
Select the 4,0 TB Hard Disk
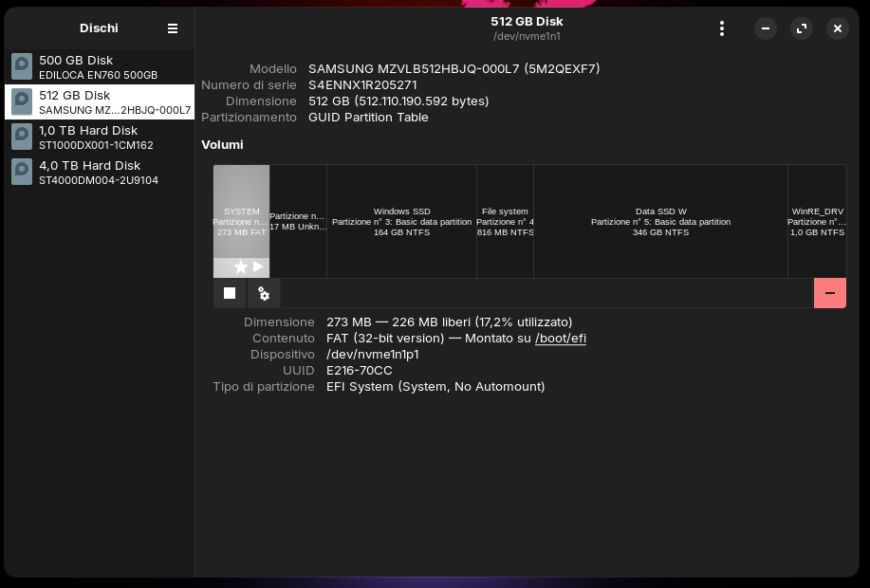click(99, 172)
